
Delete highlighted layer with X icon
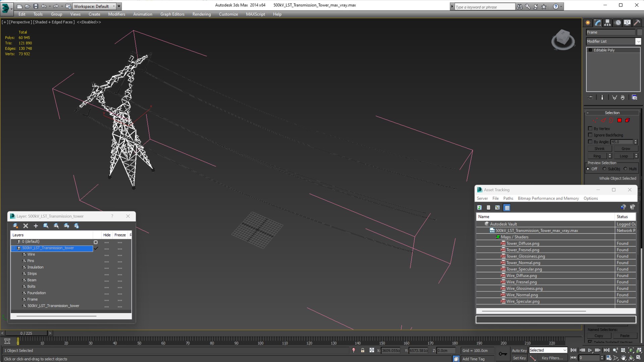tap(25, 226)
